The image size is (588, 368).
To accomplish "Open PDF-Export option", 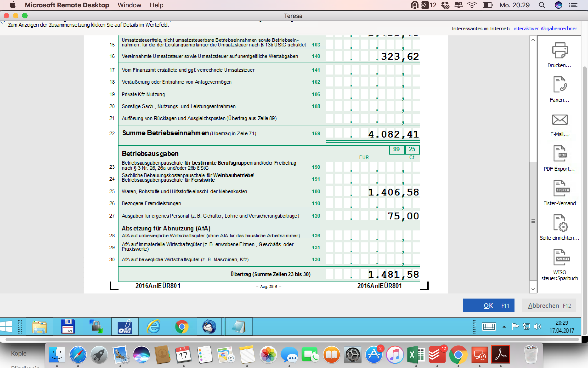I will coord(560,153).
